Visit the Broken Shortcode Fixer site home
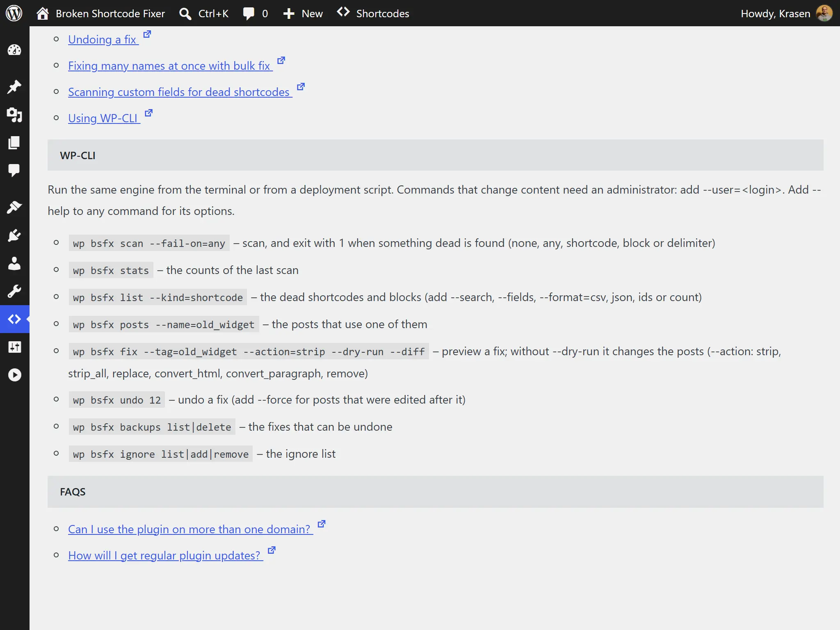Screen dimensions: 840x630 click(x=100, y=13)
